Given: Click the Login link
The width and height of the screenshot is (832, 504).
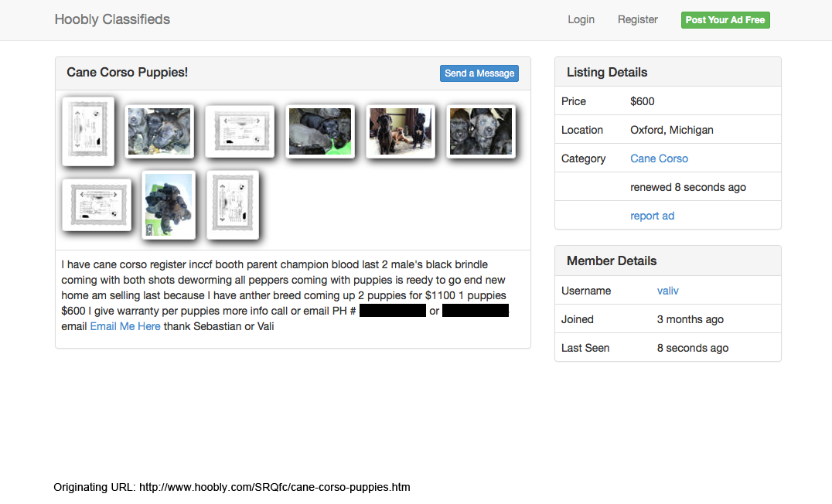Looking at the screenshot, I should click(581, 19).
